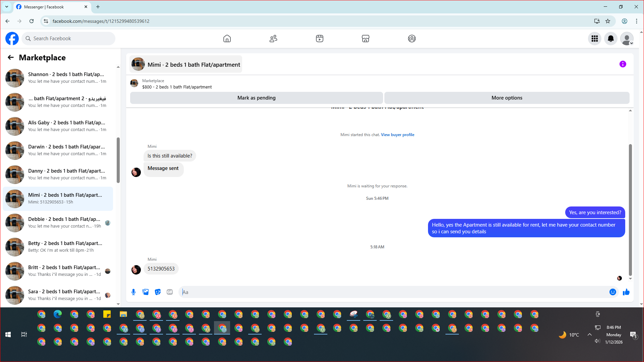Attach a photo using the image icon
This screenshot has width=644, height=362.
click(x=146, y=292)
